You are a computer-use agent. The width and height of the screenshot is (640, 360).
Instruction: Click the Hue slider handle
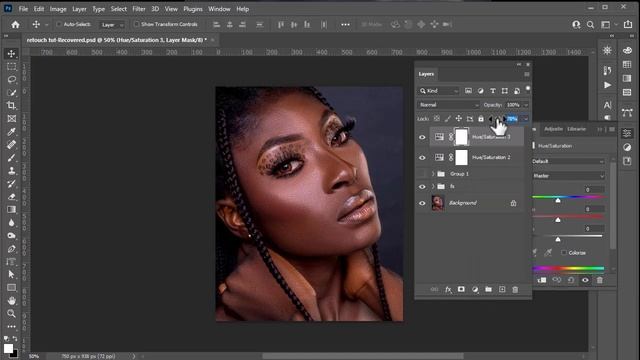coord(558,200)
